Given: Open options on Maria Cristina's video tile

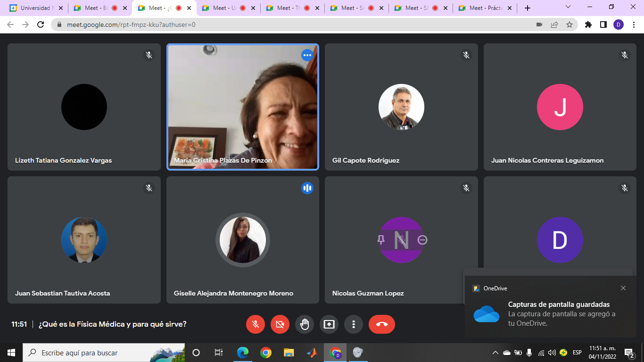Looking at the screenshot, I should click(x=307, y=56).
